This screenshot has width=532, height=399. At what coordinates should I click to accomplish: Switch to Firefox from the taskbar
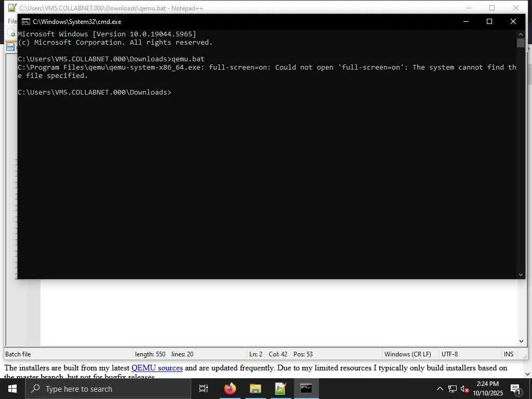point(230,389)
